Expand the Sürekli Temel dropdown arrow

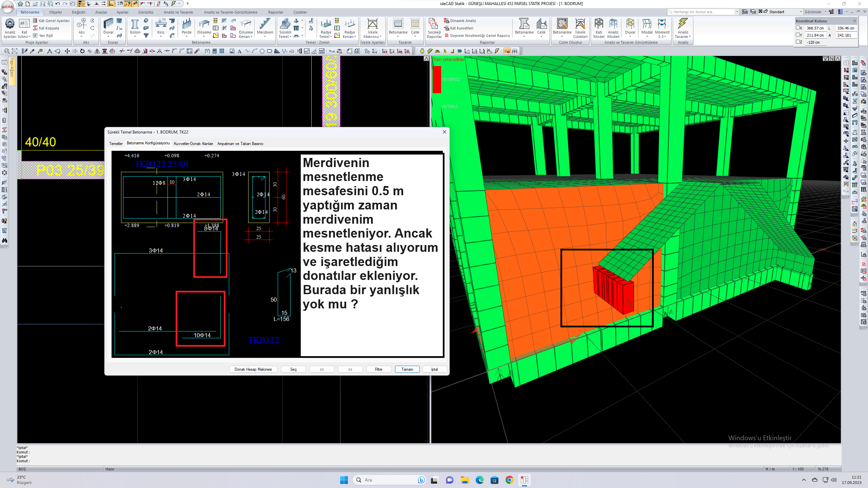pyautogui.click(x=290, y=37)
